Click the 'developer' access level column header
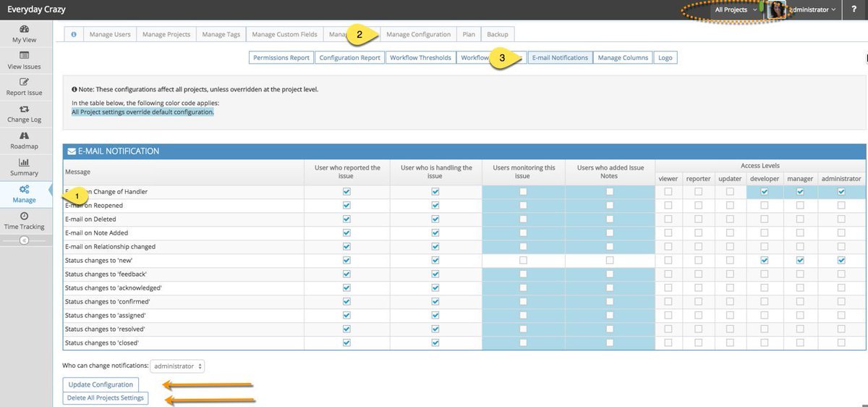868x407 pixels. (764, 178)
